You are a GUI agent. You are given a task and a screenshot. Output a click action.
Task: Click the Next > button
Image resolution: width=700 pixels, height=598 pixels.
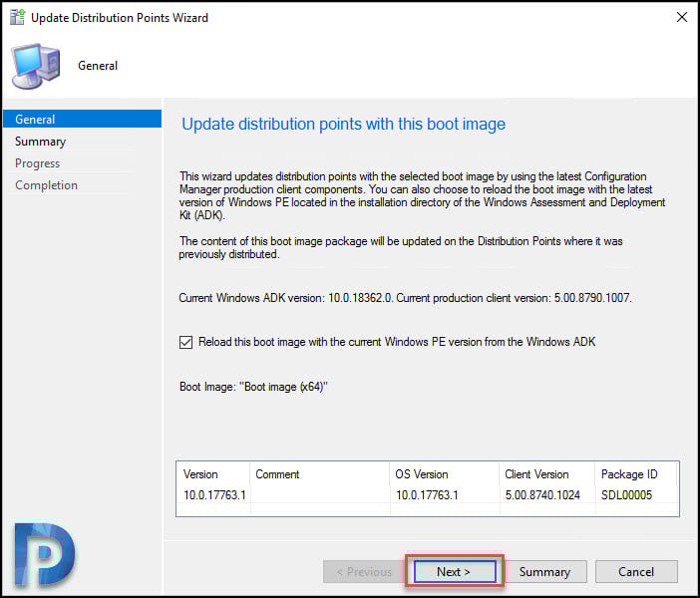pos(455,572)
